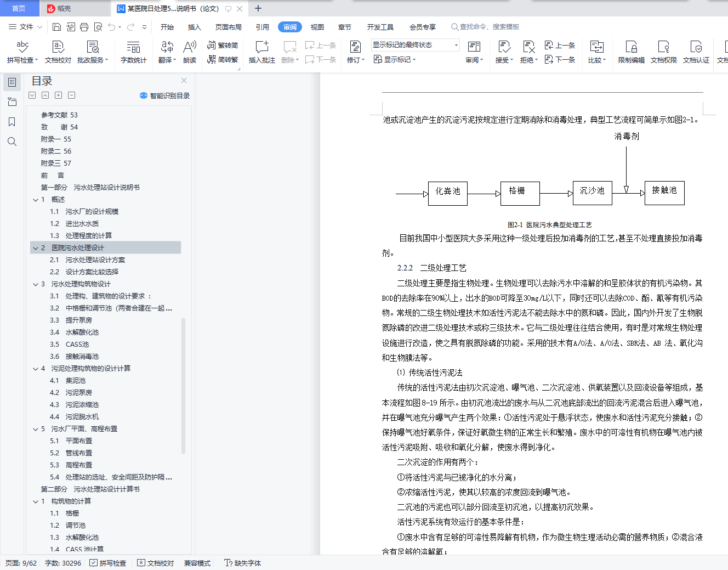This screenshot has height=570, width=728.
Task: Click the up-chevron box icon in 目录 header
Action: click(46, 95)
